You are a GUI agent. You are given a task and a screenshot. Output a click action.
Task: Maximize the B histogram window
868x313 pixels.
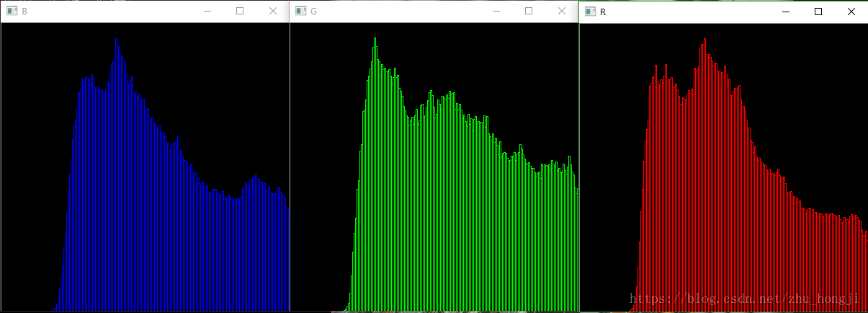point(240,11)
